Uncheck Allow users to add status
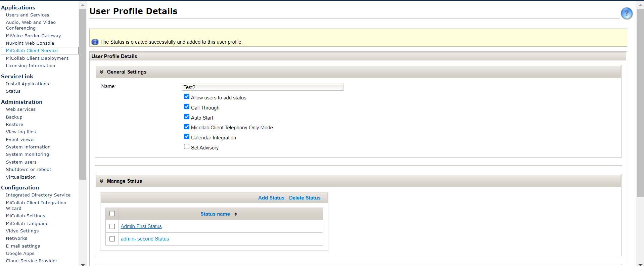This screenshot has width=644, height=266. 187,97
